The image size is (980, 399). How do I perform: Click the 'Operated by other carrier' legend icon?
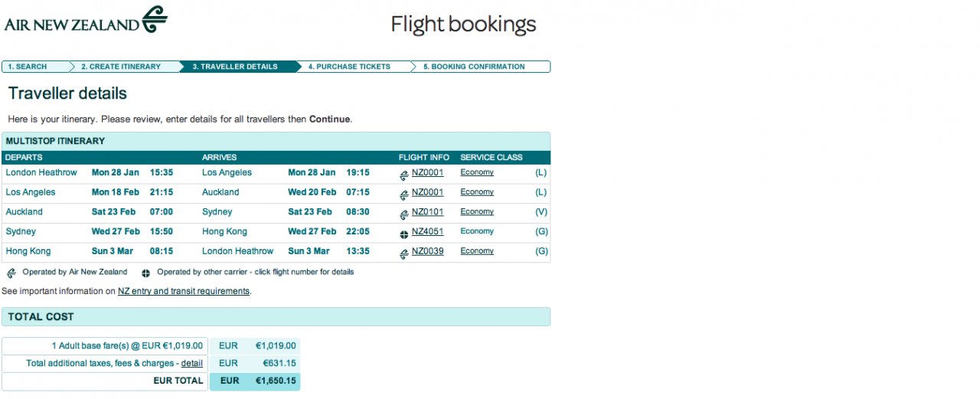coord(145,273)
